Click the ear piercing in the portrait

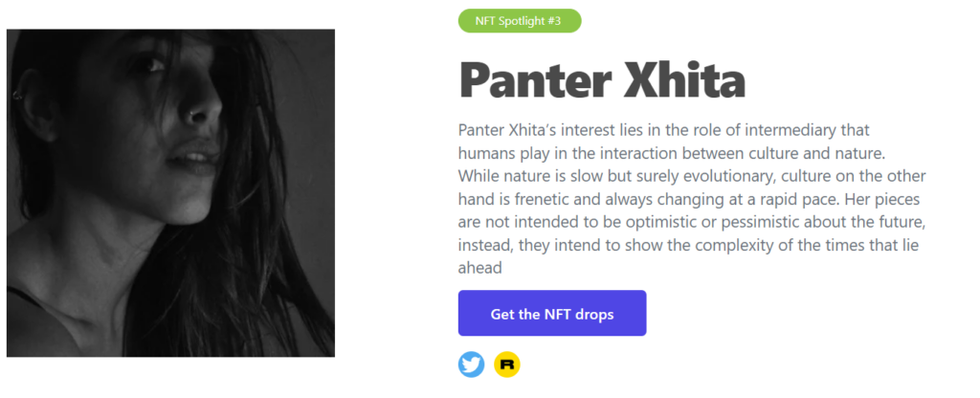[x=17, y=95]
